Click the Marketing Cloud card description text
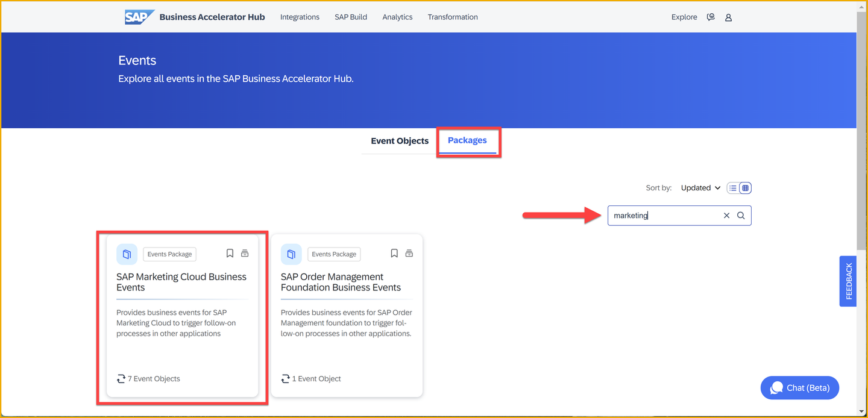 click(x=176, y=323)
